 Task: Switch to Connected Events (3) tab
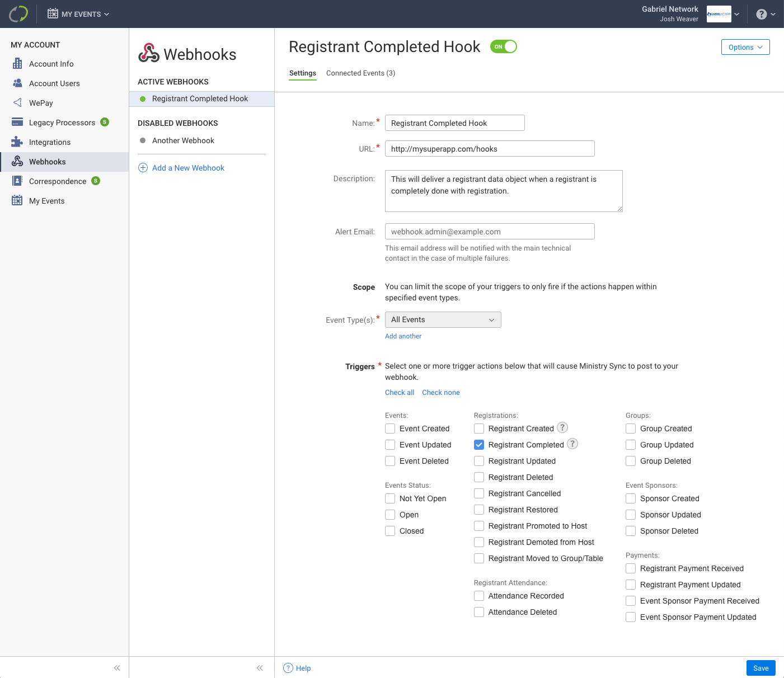[x=361, y=73]
